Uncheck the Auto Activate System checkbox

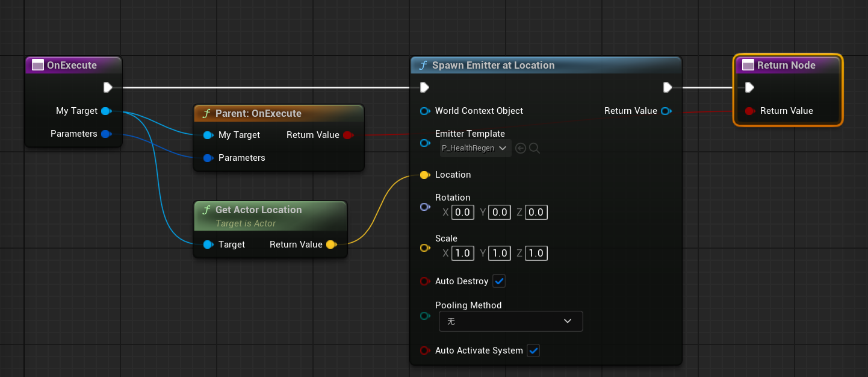click(533, 351)
